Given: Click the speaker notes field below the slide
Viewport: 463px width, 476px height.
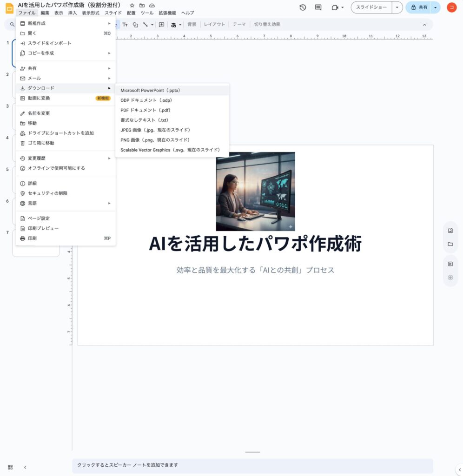Looking at the screenshot, I should coord(186,465).
